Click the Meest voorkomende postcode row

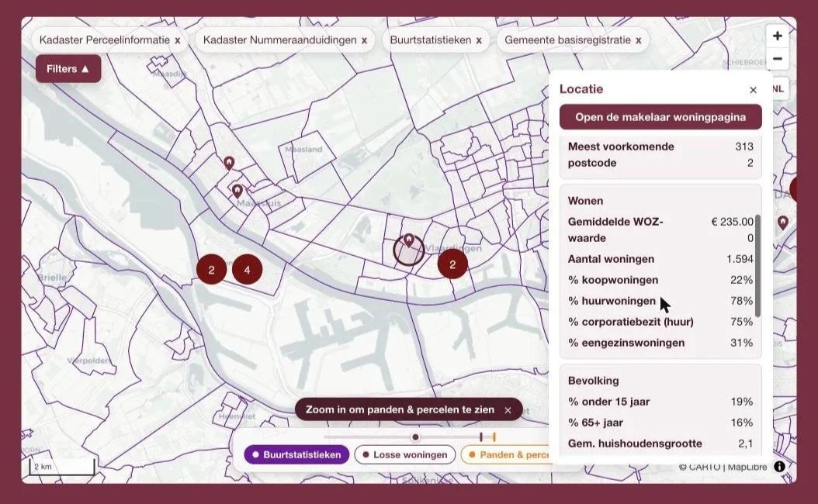point(660,155)
